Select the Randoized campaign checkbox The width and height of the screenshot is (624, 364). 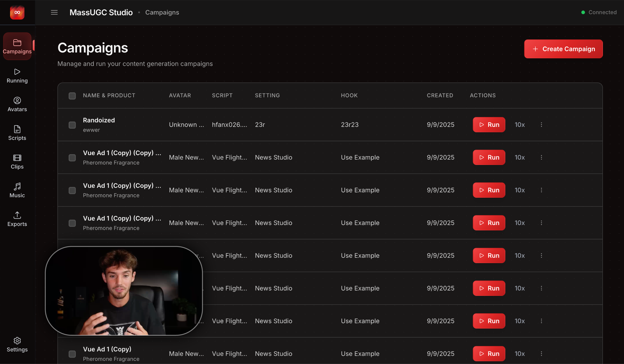pos(72,125)
